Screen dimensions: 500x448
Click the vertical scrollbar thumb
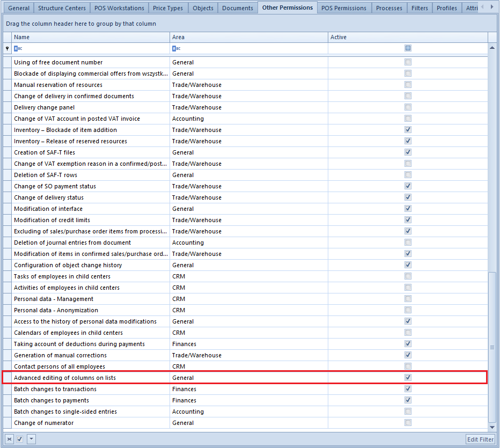[x=492, y=347]
